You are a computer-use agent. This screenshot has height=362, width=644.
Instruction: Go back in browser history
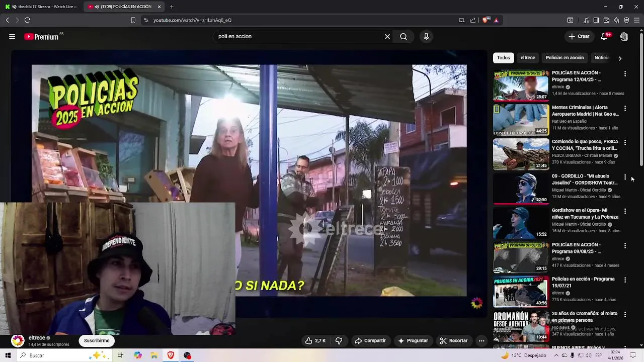click(8, 20)
